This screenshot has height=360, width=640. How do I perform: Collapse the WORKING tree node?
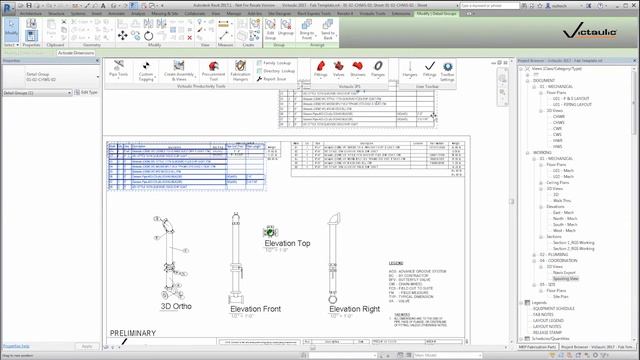(x=527, y=153)
